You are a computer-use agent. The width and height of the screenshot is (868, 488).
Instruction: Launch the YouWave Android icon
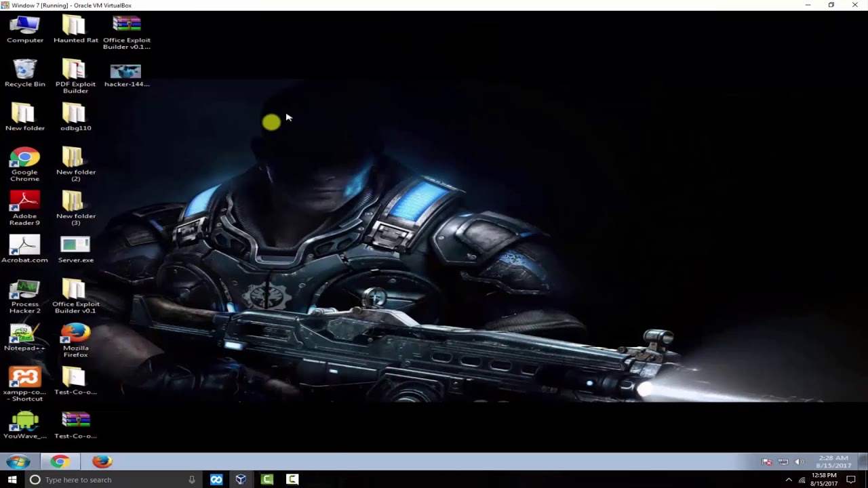pyautogui.click(x=24, y=426)
